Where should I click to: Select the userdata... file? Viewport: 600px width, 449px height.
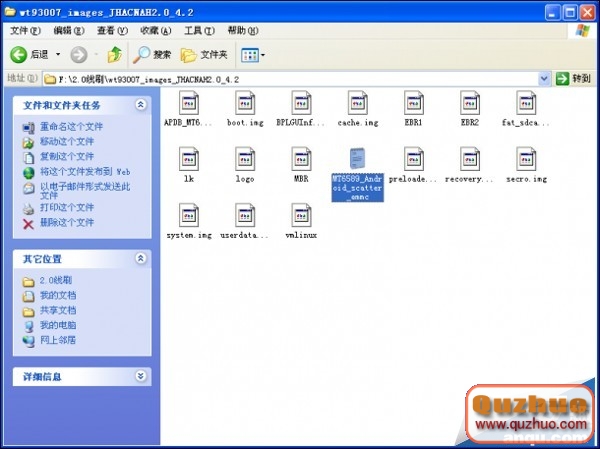pos(245,222)
